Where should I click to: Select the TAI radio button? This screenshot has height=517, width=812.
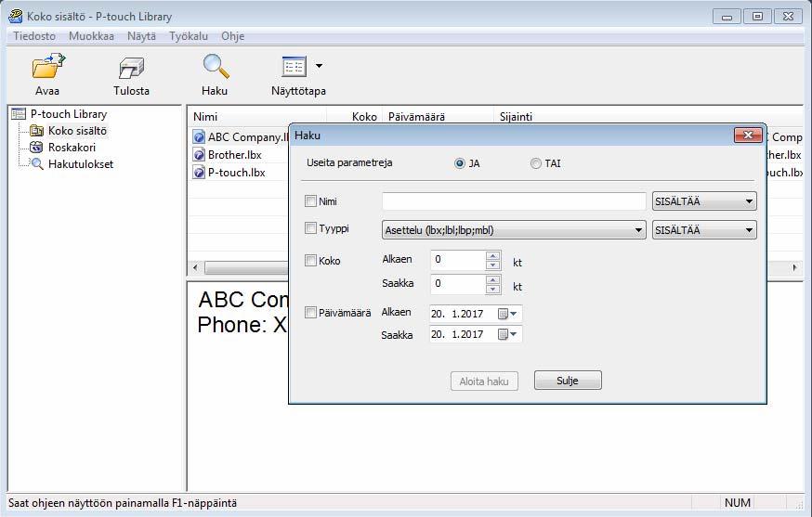click(535, 163)
